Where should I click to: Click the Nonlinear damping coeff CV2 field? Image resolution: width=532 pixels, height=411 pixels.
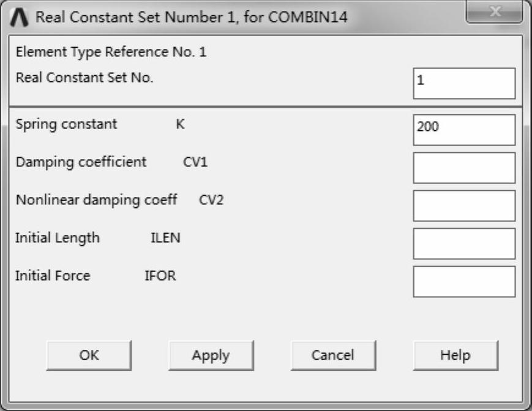click(464, 206)
